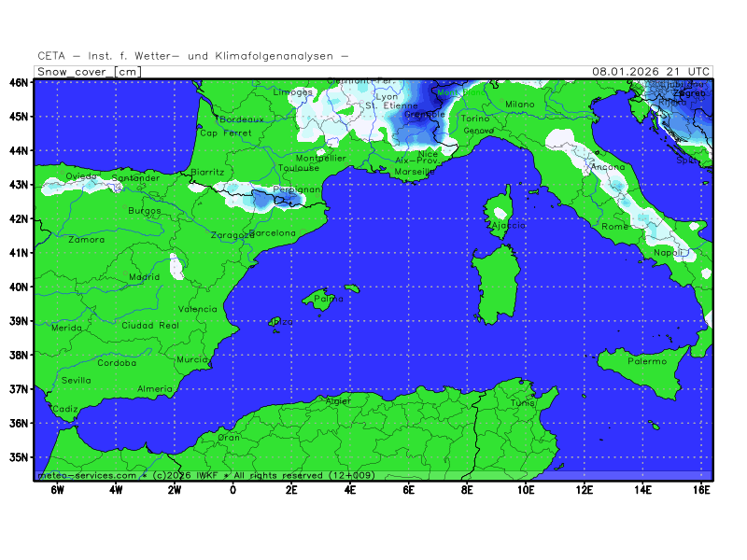Screen dimensions: 747x560
Task: Click the 10E longitude axis label
Action: click(526, 489)
